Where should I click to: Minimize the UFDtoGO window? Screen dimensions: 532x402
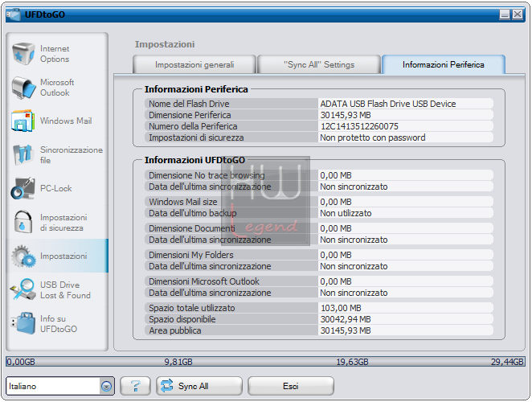505,14
